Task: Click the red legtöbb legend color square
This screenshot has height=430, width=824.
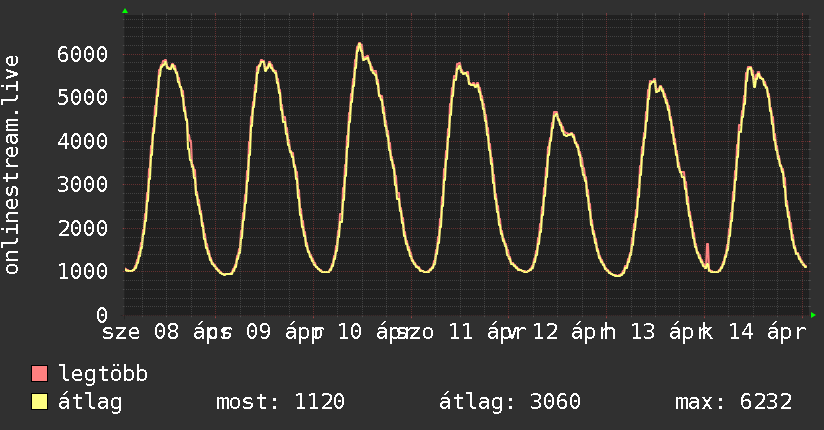Action: point(40,375)
